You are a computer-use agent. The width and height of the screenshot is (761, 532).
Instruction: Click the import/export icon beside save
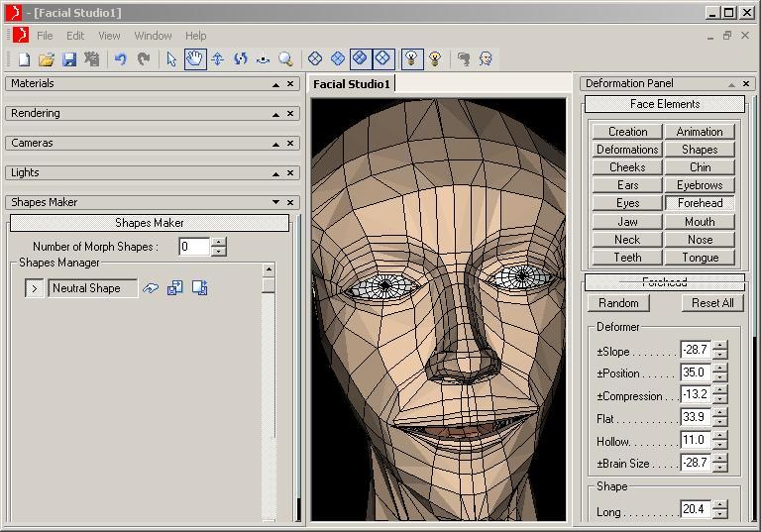pyautogui.click(x=92, y=59)
